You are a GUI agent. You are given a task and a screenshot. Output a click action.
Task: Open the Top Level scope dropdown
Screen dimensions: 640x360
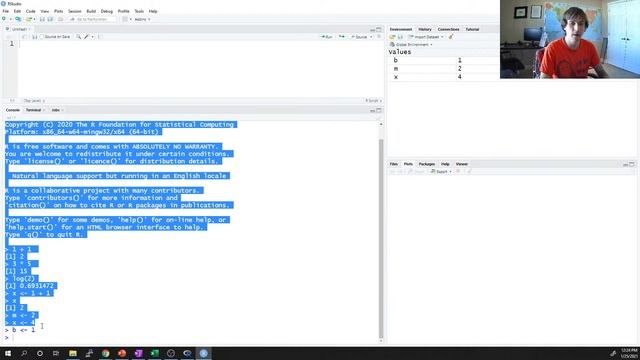click(x=34, y=100)
